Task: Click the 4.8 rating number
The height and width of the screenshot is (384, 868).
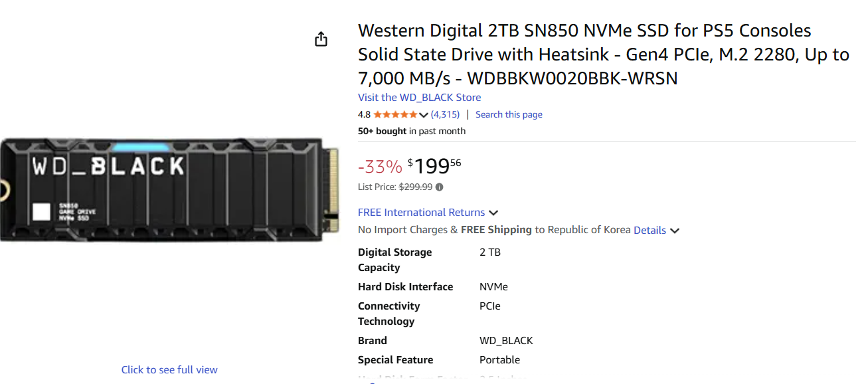Action: click(x=364, y=114)
